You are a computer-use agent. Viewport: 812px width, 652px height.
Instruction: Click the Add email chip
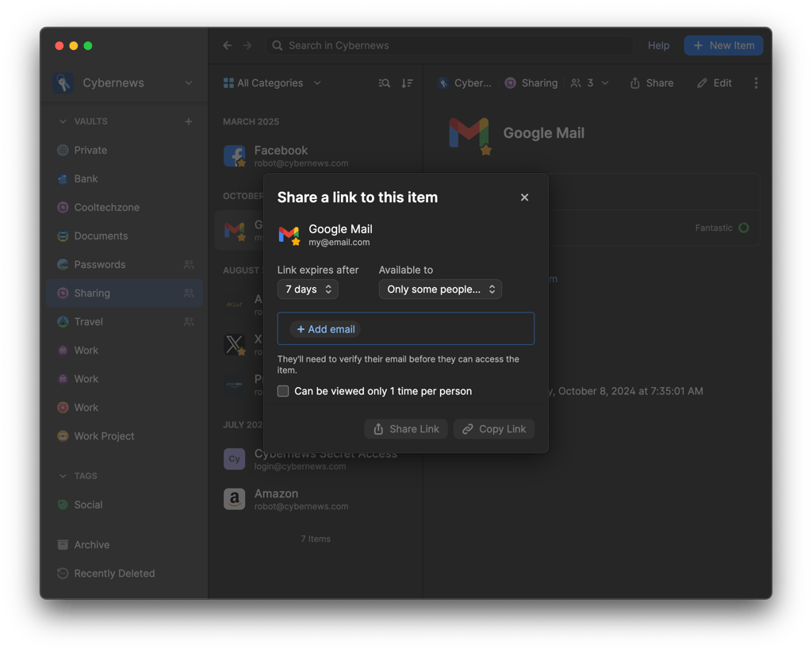[x=325, y=329]
